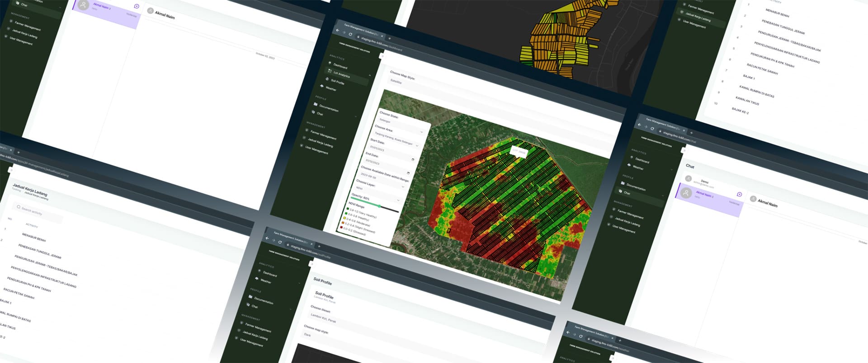Click the dashboard window address bar
Viewport: 868px width, 363px height.
click(x=382, y=44)
